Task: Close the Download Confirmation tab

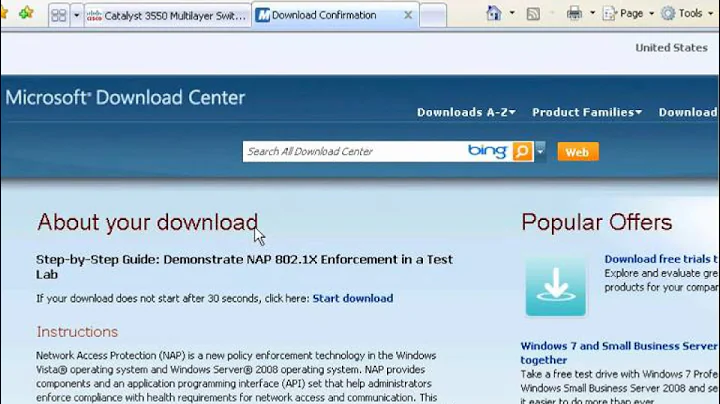Action: pyautogui.click(x=408, y=15)
